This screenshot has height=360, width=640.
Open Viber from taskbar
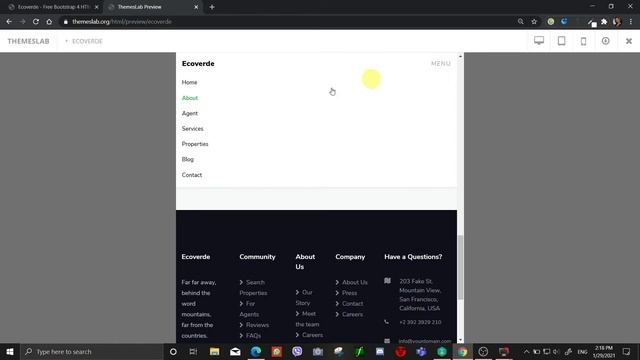pos(297,351)
